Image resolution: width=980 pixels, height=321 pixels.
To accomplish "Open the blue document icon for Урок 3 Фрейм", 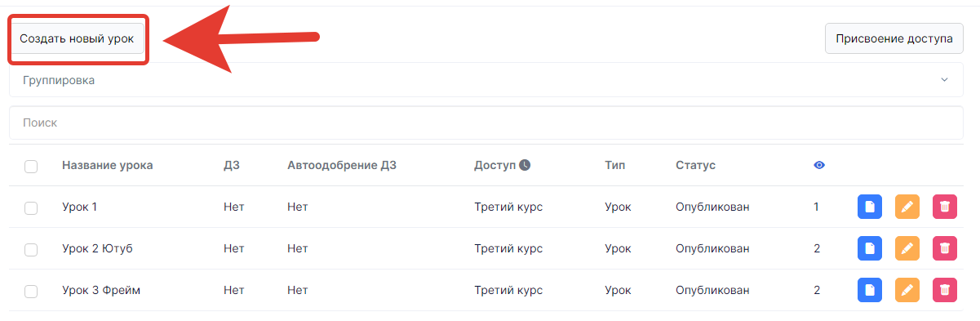I will click(870, 290).
